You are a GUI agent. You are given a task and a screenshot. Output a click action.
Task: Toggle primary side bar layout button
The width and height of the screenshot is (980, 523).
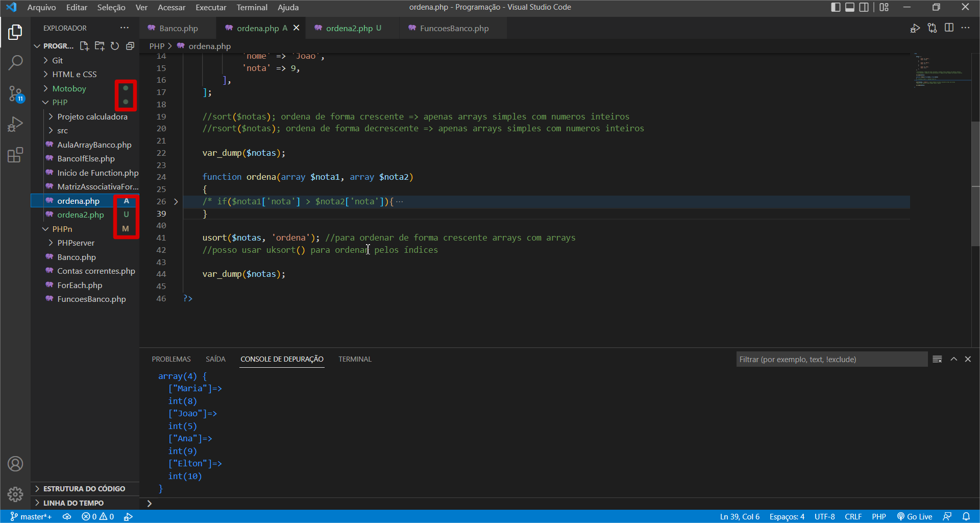pos(836,7)
